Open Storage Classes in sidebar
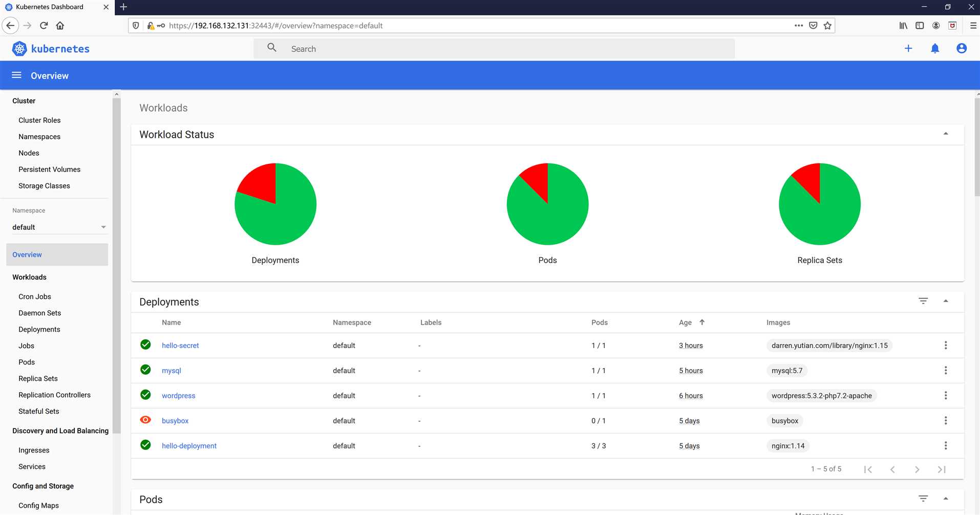Image resolution: width=980 pixels, height=515 pixels. [44, 186]
